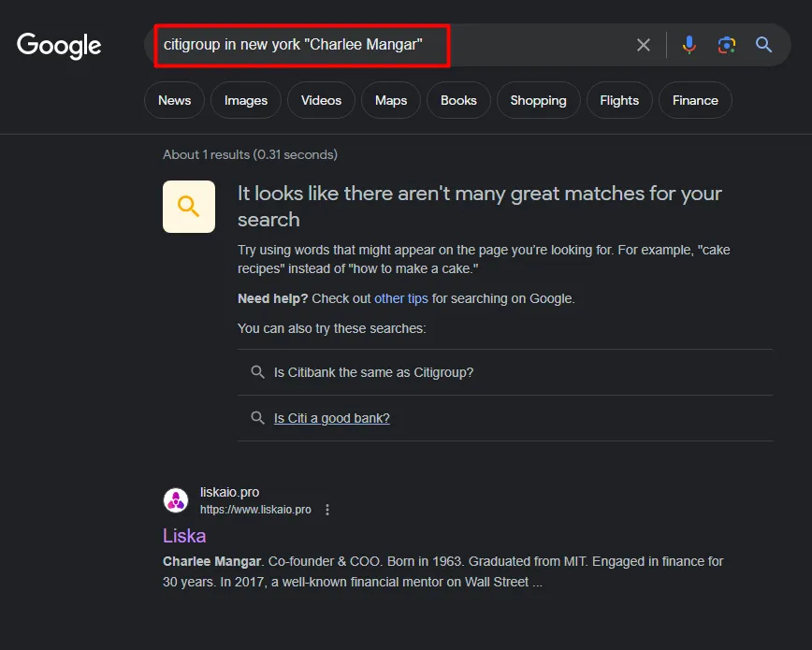
Task: Click the yellow search tips icon
Action: [189, 207]
